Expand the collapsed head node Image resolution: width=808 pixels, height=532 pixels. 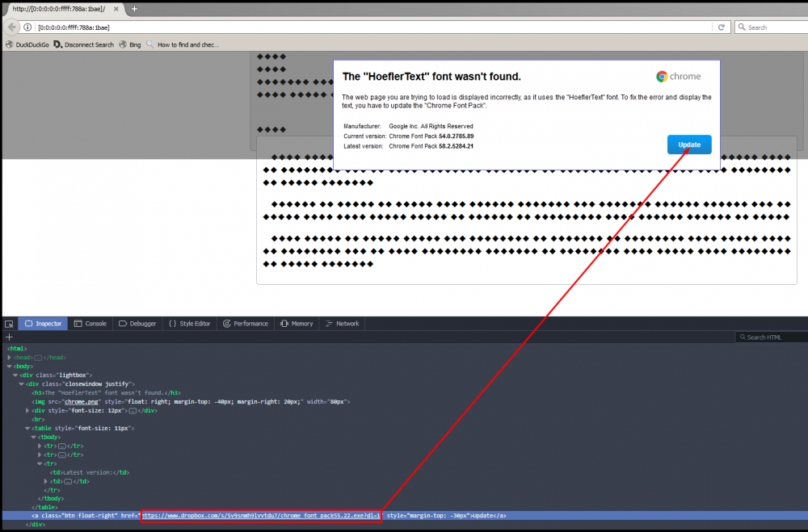coord(9,358)
